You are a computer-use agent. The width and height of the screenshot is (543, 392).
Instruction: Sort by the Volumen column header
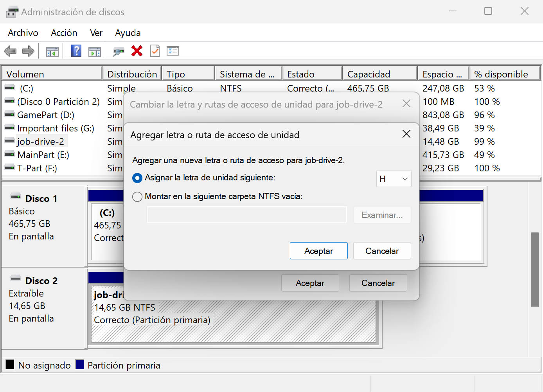[x=52, y=74]
